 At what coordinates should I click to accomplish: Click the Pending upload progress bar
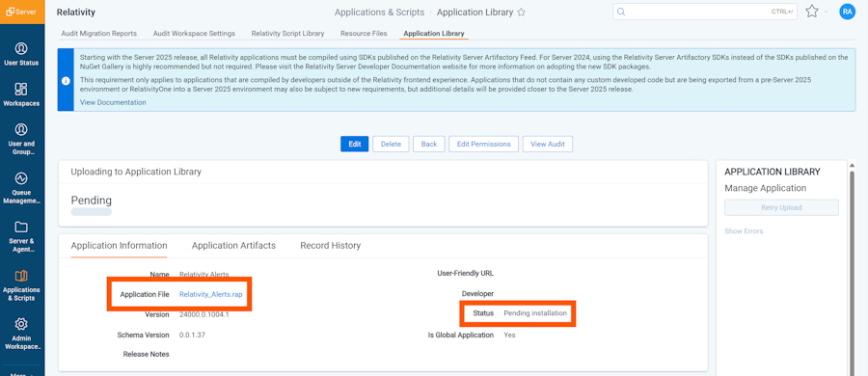(92, 212)
